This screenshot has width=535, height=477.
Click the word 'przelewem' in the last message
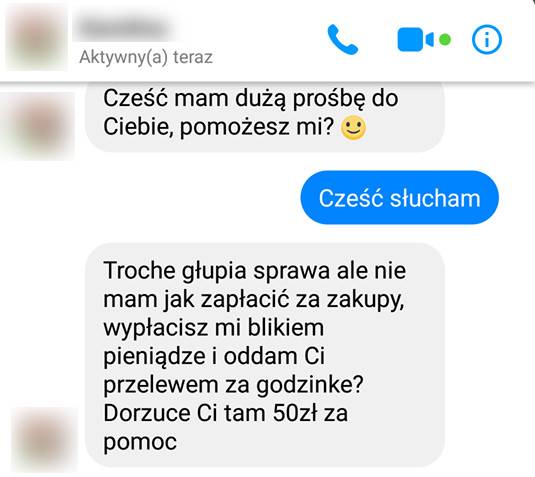coord(161,386)
